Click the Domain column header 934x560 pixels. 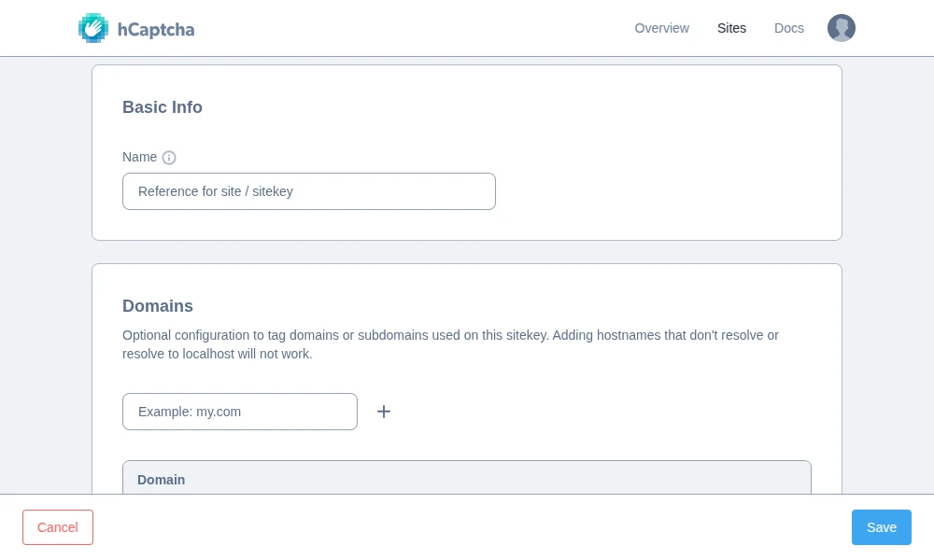[x=161, y=480]
